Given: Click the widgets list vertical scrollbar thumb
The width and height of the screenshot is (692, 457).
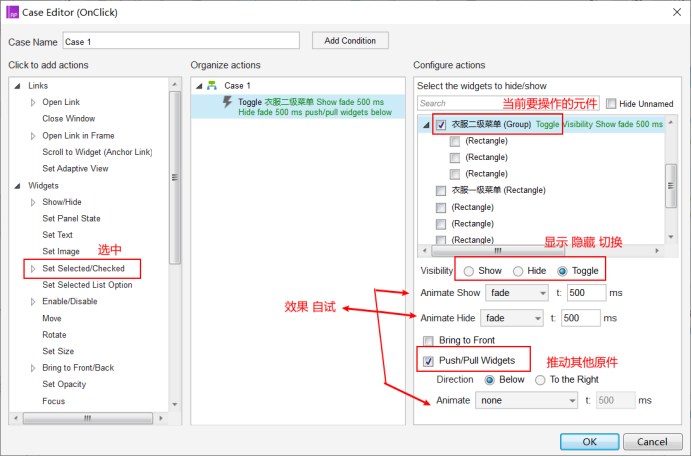Looking at the screenshot, I should click(x=671, y=186).
